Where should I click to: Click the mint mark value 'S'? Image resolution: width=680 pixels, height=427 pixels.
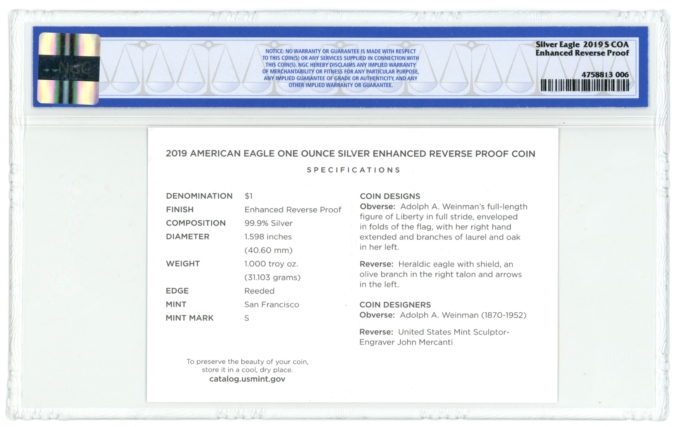click(247, 318)
